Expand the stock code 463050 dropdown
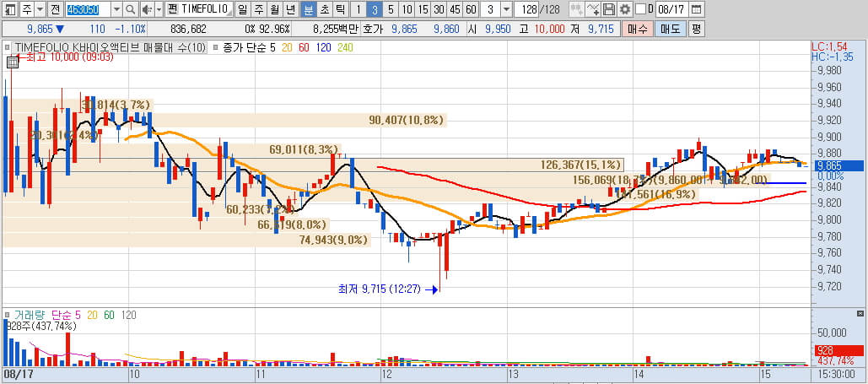 coord(116,9)
